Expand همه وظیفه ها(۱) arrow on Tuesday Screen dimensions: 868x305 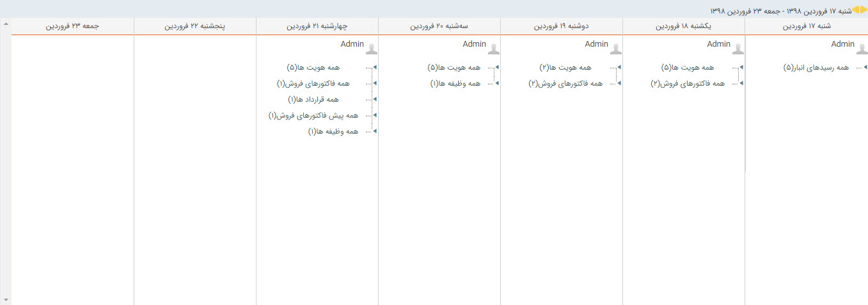pos(498,83)
